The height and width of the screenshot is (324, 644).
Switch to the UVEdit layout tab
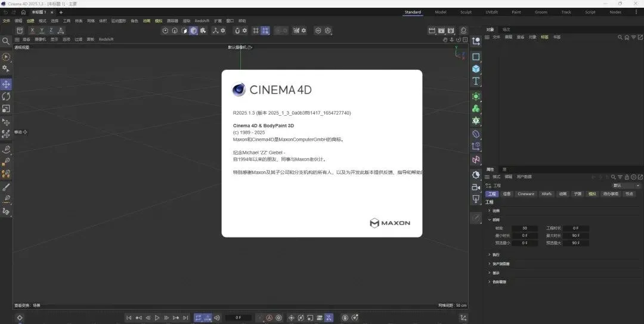pos(491,13)
